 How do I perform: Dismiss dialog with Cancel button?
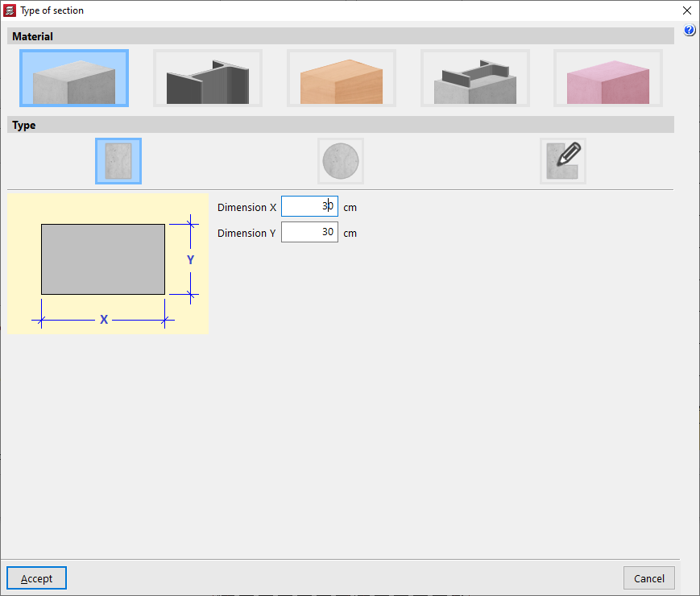(x=649, y=578)
